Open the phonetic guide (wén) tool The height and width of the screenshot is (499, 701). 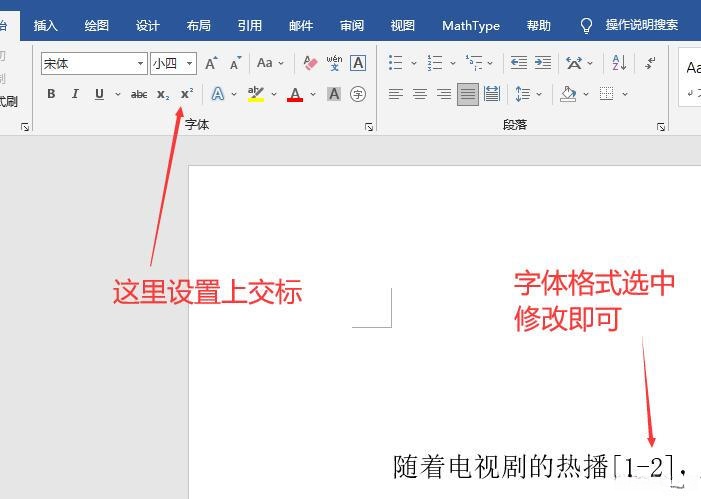(334, 63)
